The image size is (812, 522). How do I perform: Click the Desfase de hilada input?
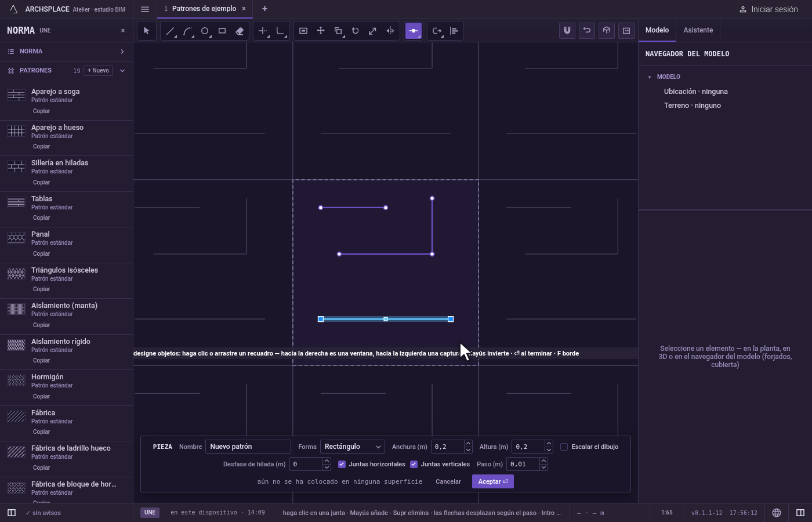[x=306, y=464]
